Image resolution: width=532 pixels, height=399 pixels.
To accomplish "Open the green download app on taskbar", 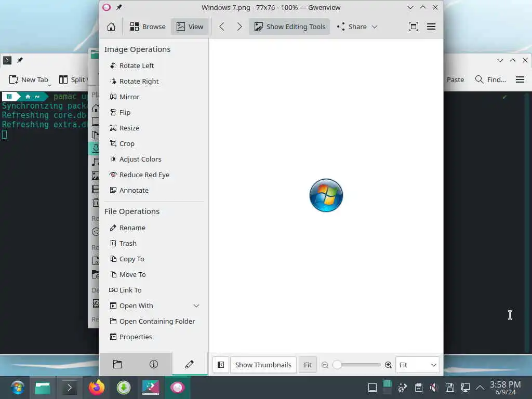I will point(124,388).
